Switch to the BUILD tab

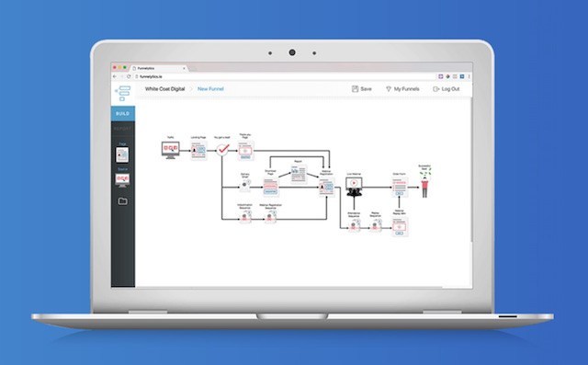point(123,113)
